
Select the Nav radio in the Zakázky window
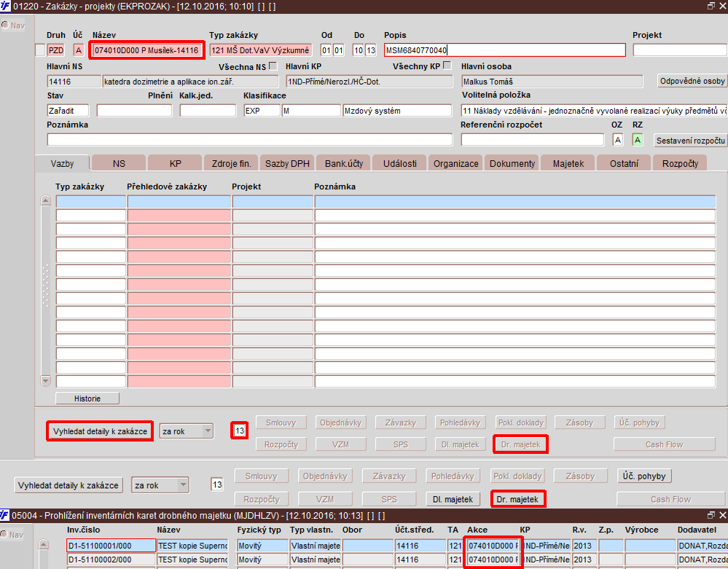pyautogui.click(x=5, y=25)
